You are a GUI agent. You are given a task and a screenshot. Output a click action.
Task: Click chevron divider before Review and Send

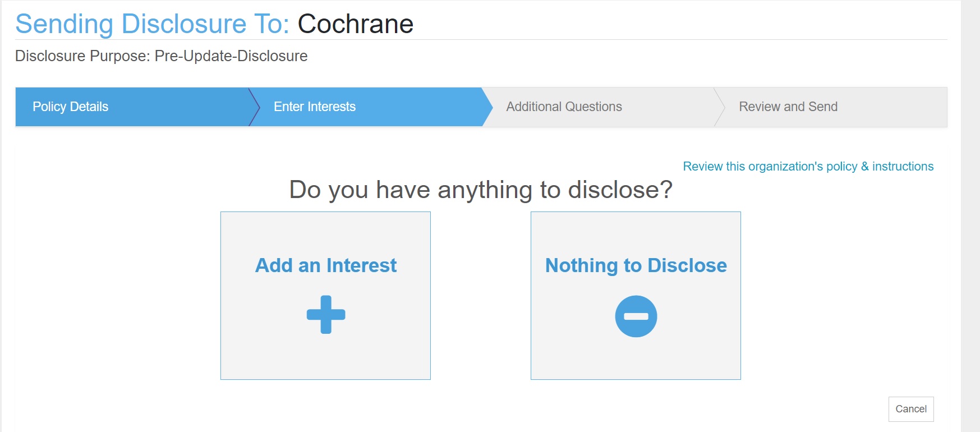click(719, 107)
